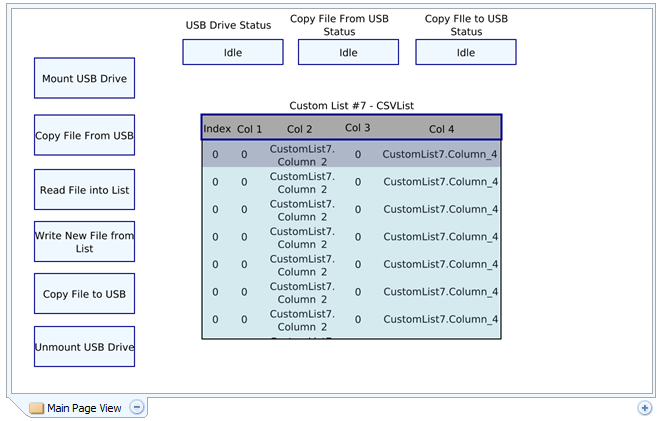Select Read File into List button

84,190
